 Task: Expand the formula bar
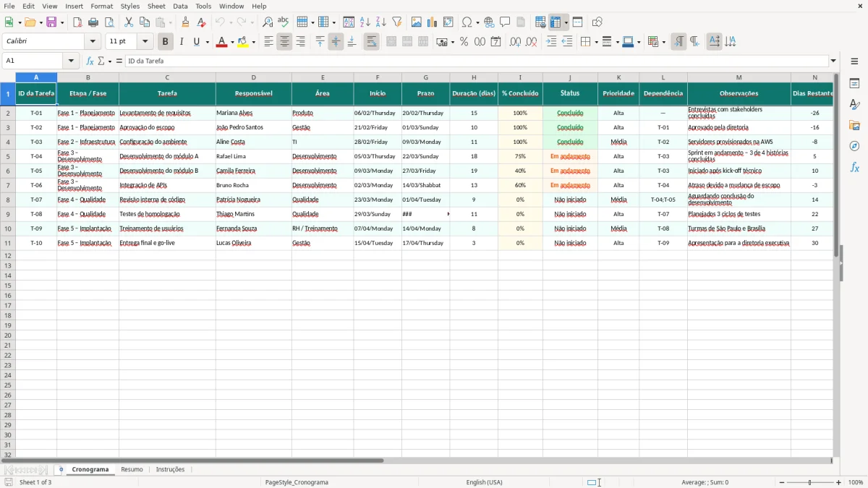pos(834,61)
